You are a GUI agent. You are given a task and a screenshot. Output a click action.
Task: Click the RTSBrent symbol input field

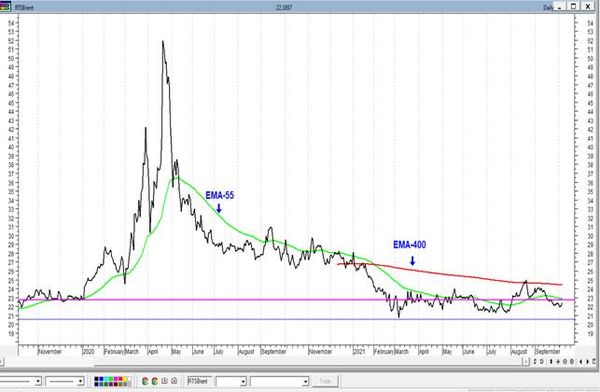tap(200, 381)
